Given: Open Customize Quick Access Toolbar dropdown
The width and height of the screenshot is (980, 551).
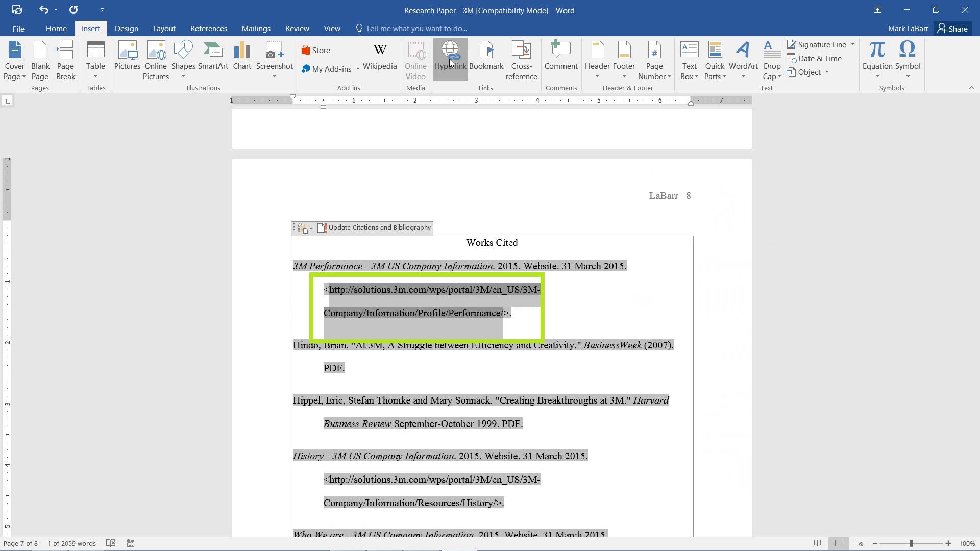Looking at the screenshot, I should [102, 10].
